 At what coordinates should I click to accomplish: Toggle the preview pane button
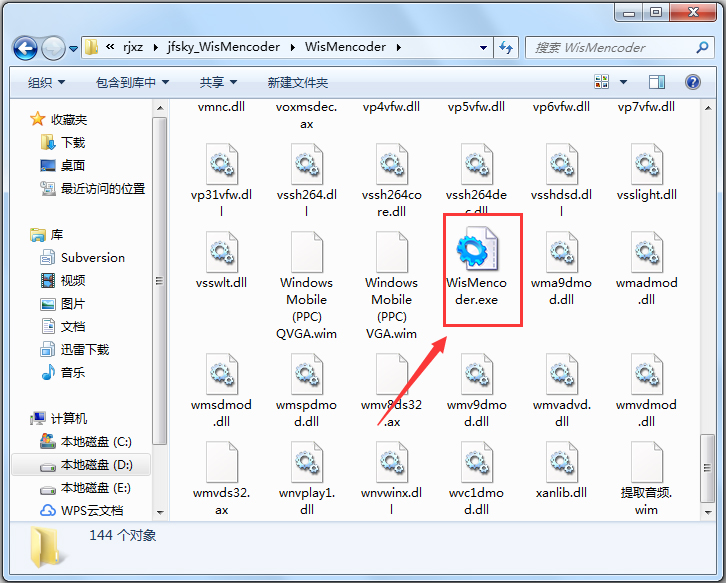tap(657, 82)
